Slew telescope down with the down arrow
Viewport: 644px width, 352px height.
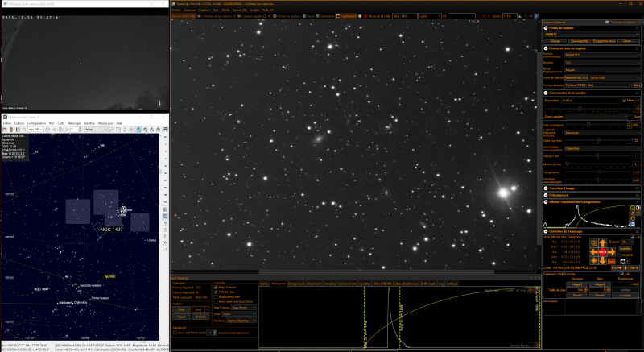(x=602, y=261)
